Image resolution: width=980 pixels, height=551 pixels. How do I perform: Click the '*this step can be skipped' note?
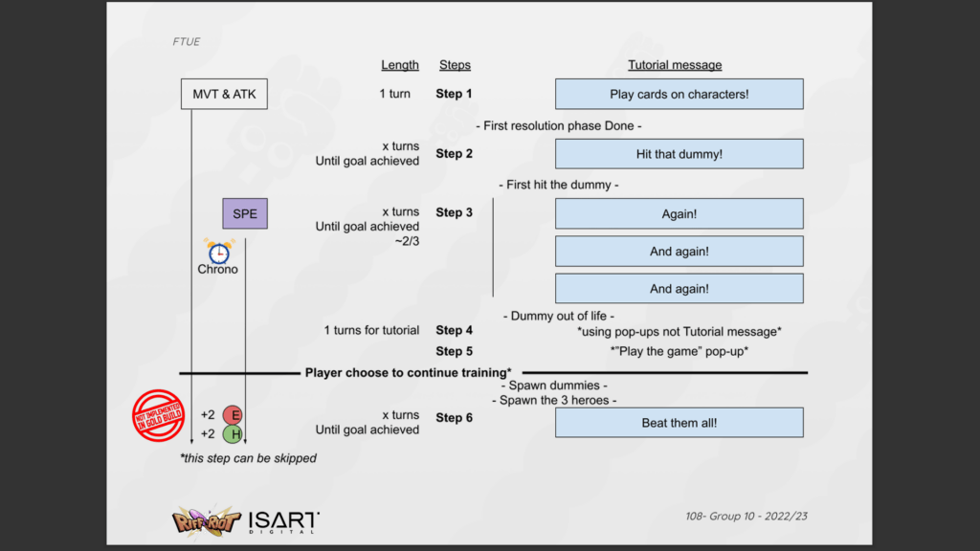pos(248,458)
